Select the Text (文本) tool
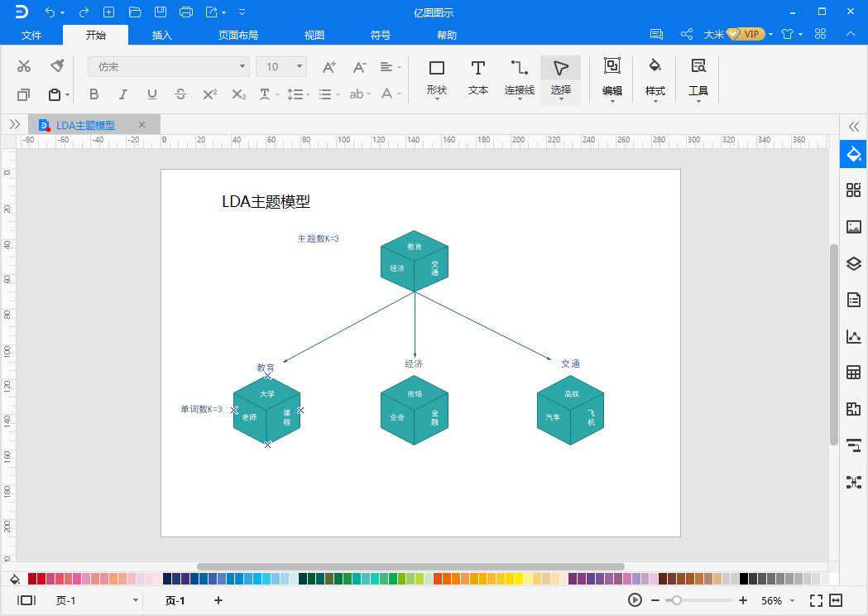 [478, 77]
